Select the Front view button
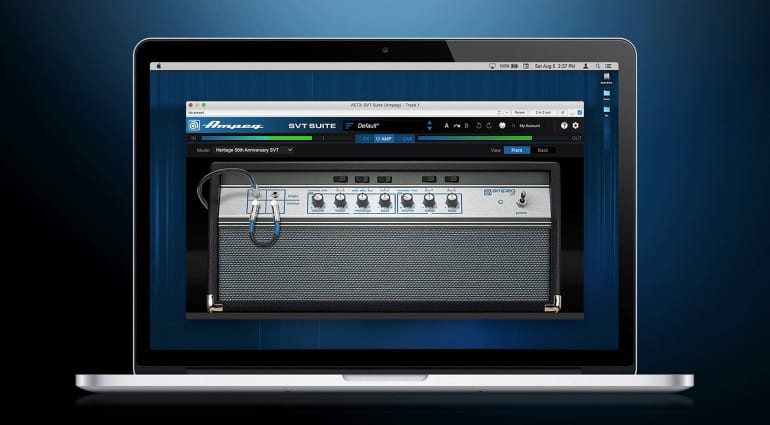This screenshot has width=770, height=425. 516,149
